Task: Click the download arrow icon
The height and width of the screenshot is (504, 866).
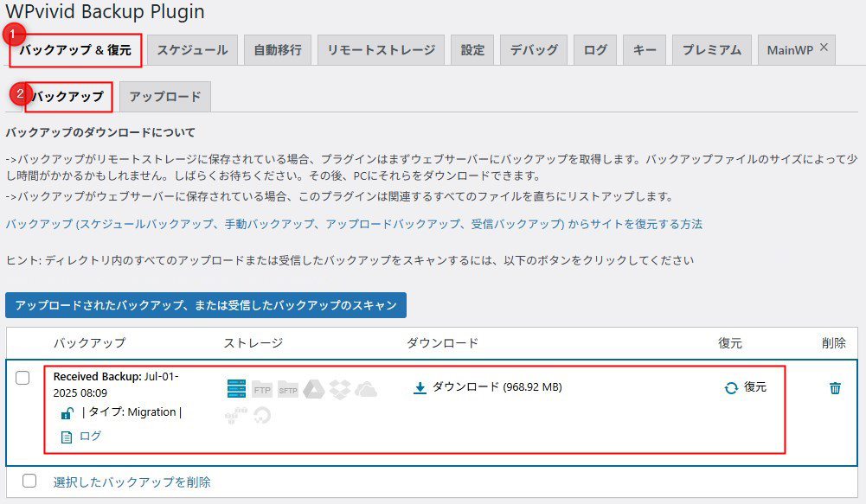Action: (420, 388)
